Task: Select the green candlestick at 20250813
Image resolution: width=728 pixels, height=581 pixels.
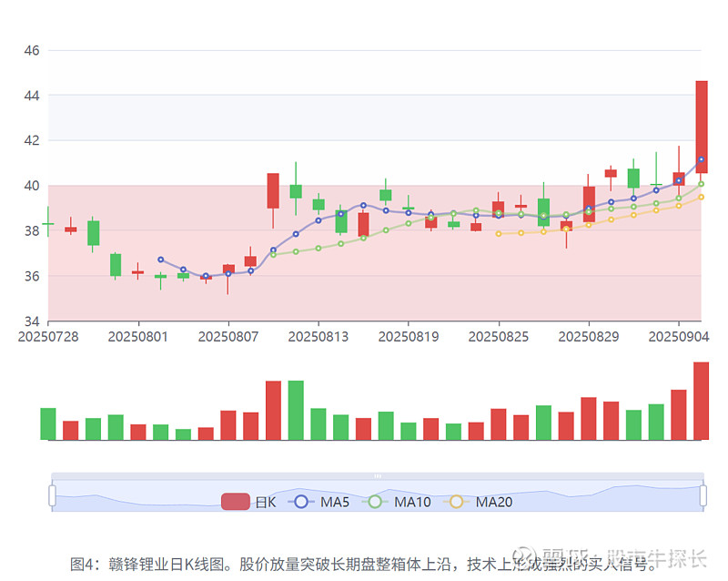Action: pos(318,205)
